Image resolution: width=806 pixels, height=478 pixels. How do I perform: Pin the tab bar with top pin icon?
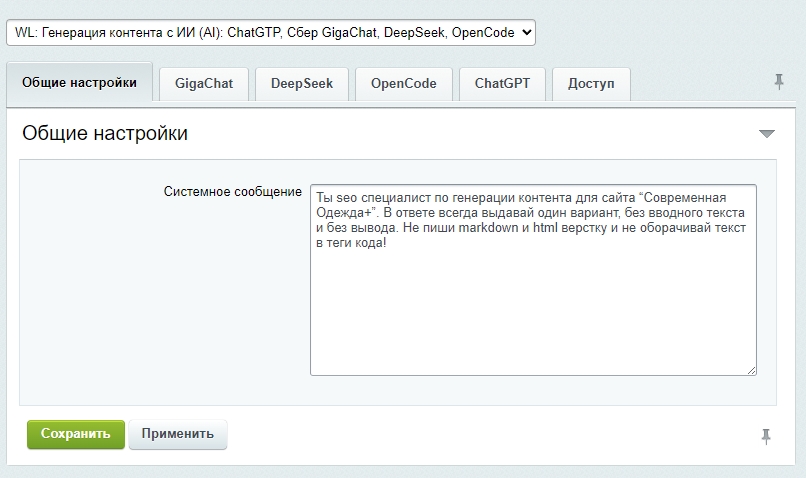point(779,82)
